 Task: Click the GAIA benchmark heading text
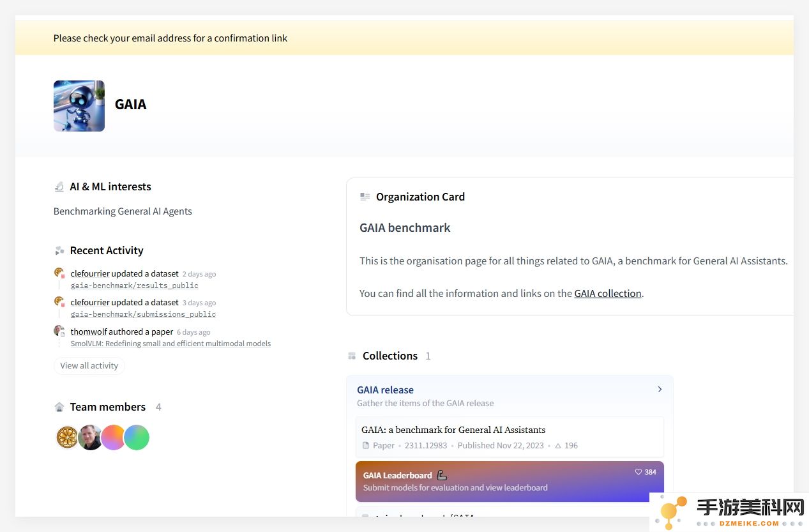point(405,227)
